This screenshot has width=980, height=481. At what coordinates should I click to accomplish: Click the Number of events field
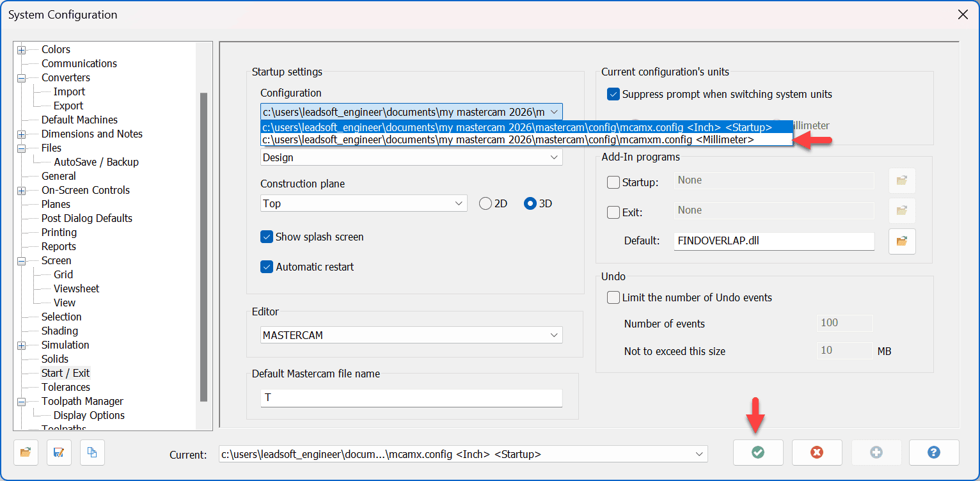(x=845, y=323)
